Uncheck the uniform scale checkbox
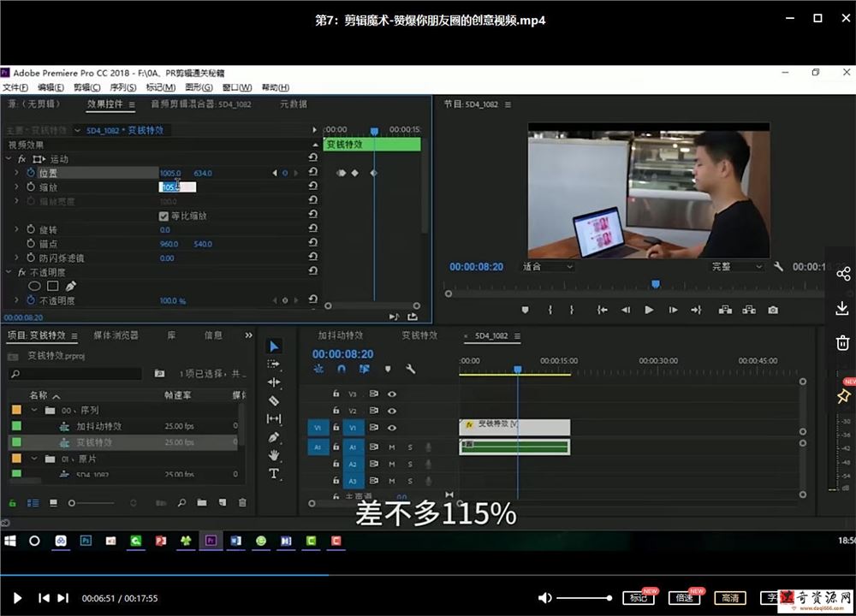This screenshot has height=616, width=856. (x=163, y=216)
